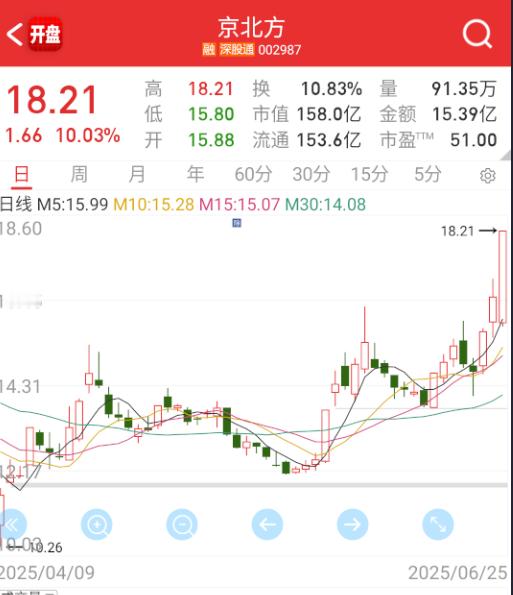Tap the M5:15.99 moving average label

(x=72, y=205)
